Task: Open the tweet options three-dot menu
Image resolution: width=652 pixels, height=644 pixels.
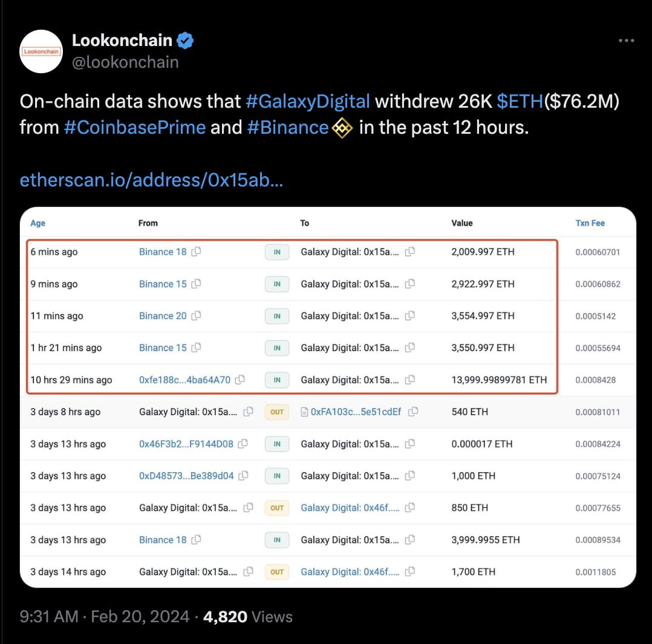Action: [x=625, y=40]
